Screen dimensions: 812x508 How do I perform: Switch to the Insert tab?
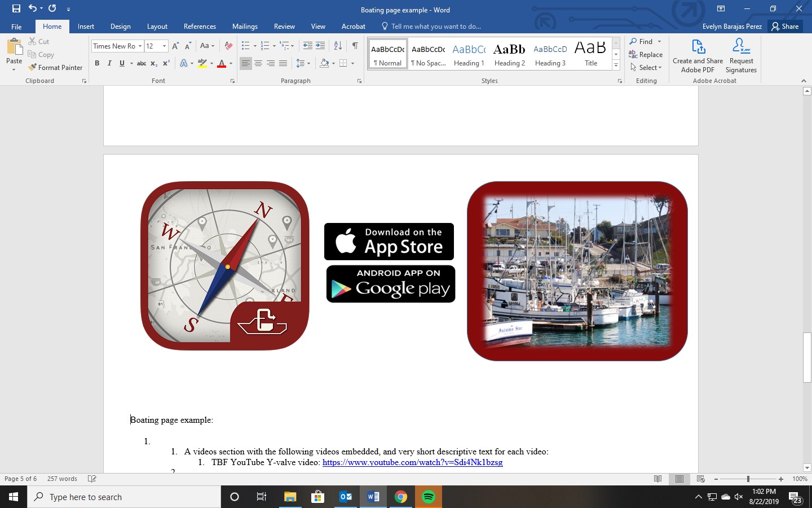click(x=86, y=27)
